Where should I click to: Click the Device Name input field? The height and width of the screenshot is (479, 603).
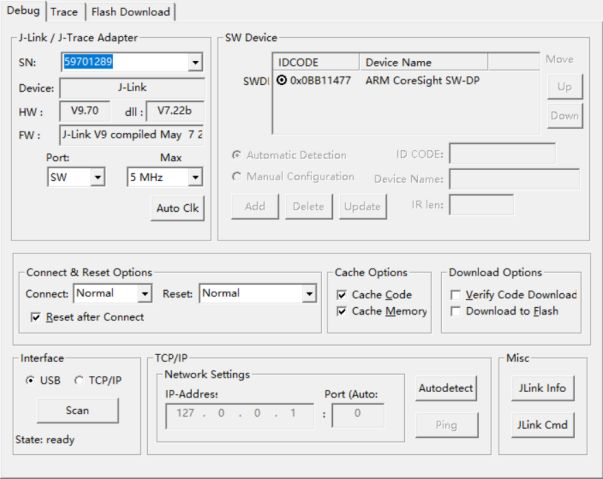[x=514, y=179]
